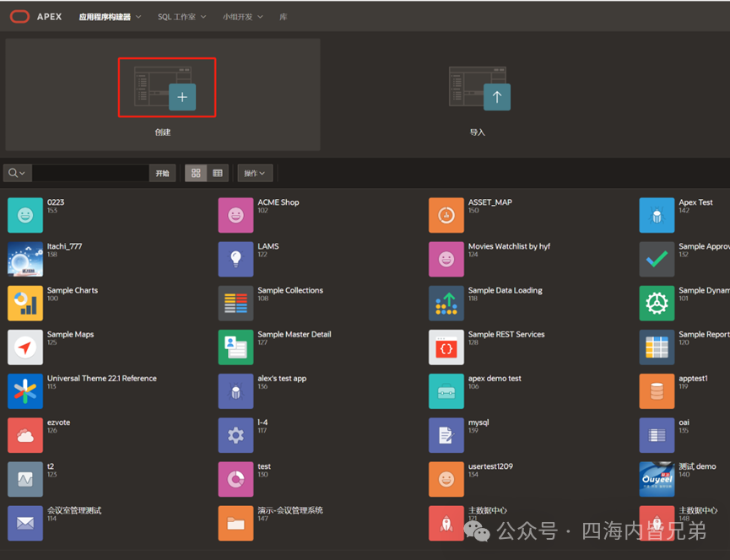Open the 演示-会议管理系统 folder icon
This screenshot has width=730, height=560.
(x=235, y=523)
